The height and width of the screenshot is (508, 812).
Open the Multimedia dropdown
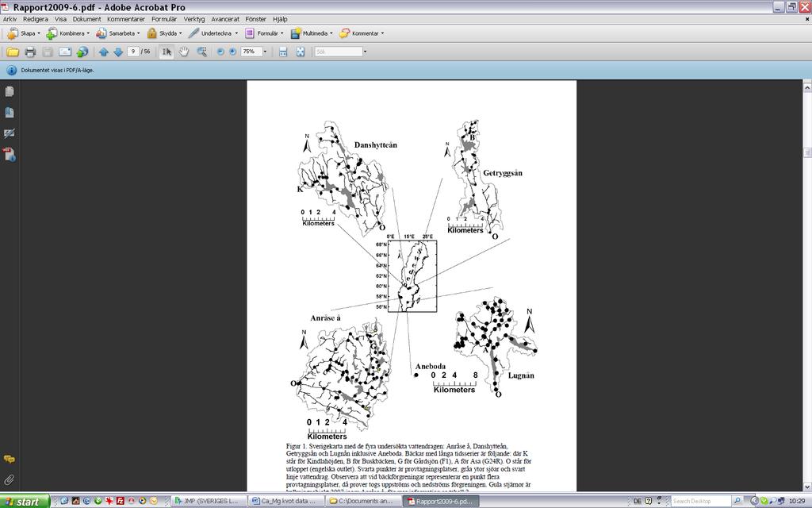(311, 33)
